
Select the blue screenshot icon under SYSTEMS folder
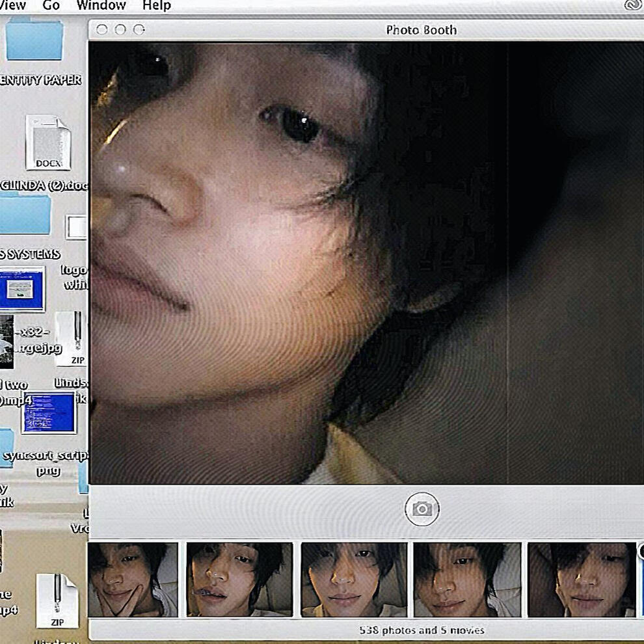[x=22, y=289]
